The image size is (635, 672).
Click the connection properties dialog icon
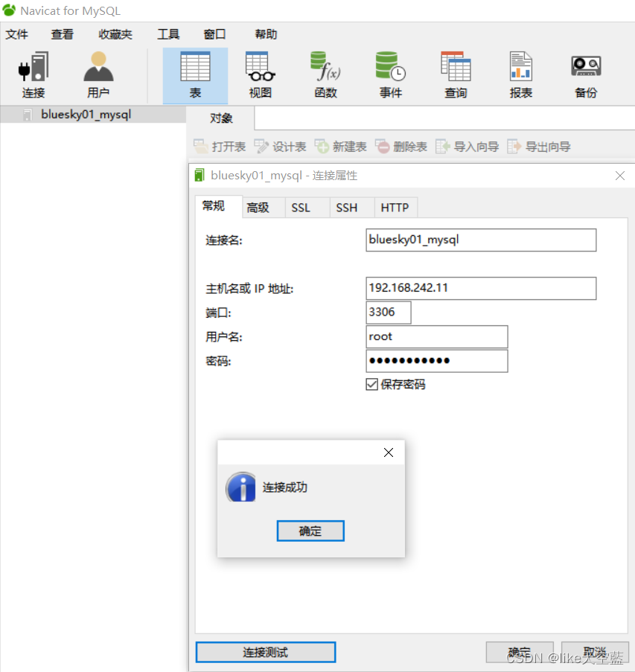200,176
